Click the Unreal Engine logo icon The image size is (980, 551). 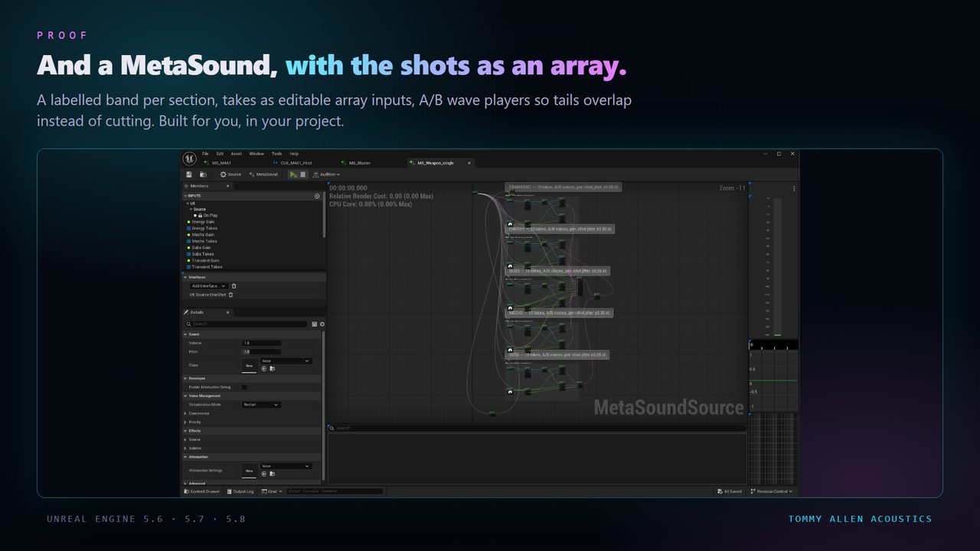[189, 158]
